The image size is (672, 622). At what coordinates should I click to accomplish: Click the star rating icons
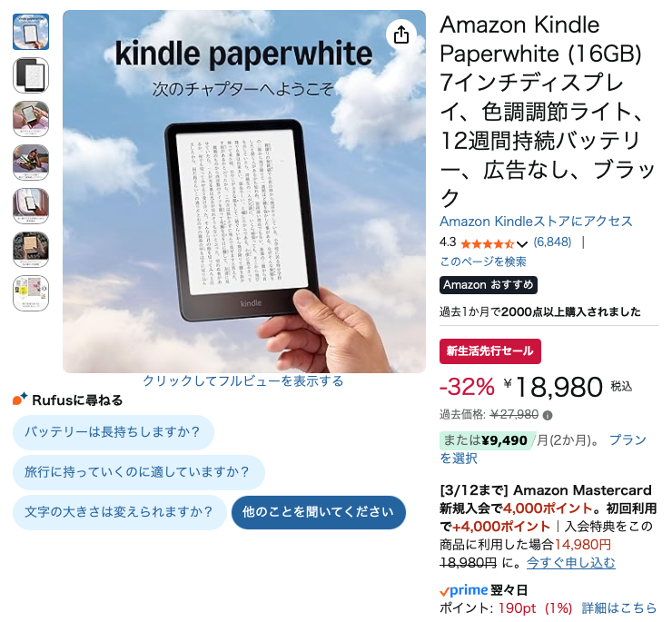[488, 244]
